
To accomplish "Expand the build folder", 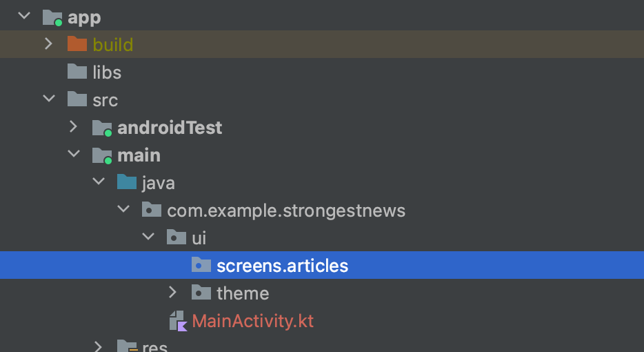I will (x=48, y=43).
